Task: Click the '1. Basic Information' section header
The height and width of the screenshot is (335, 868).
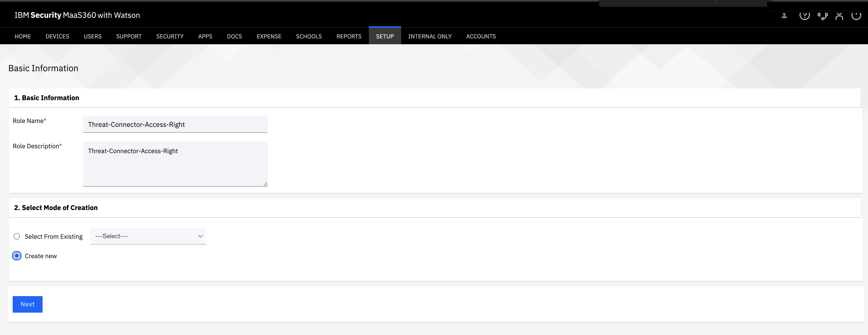Action: pyautogui.click(x=46, y=98)
